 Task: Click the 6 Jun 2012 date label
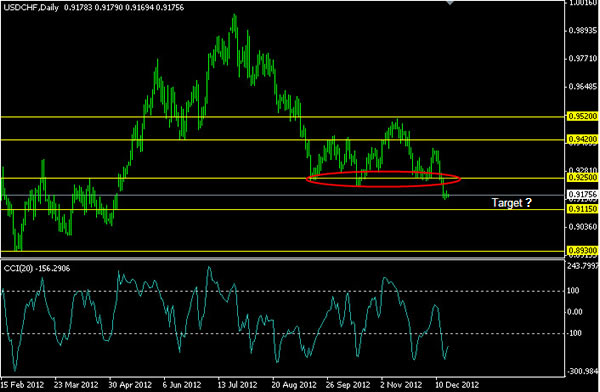[182, 385]
